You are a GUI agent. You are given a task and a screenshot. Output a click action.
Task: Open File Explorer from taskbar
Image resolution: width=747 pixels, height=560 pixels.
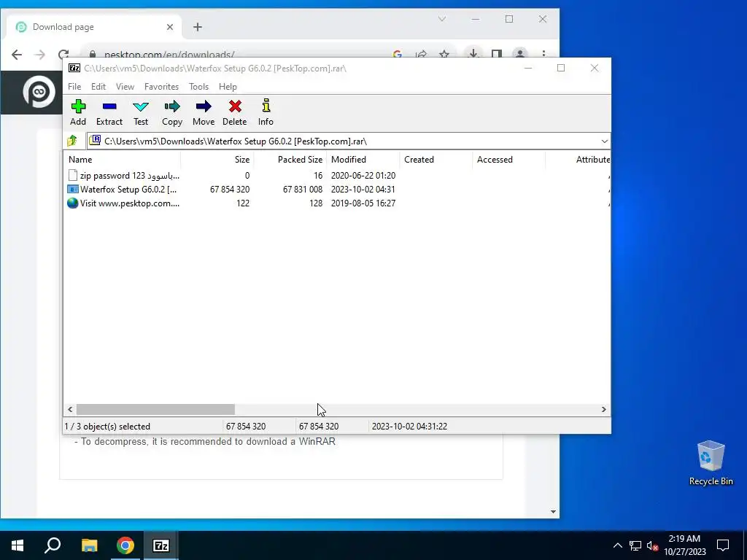tap(89, 545)
